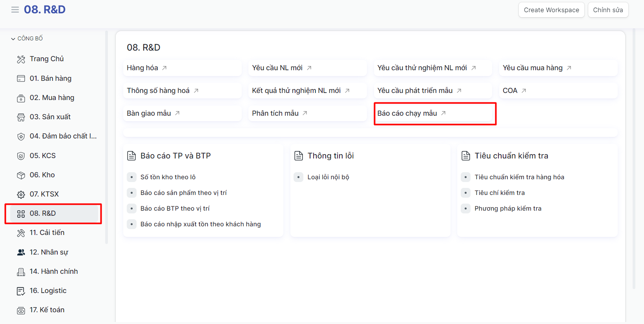The height and width of the screenshot is (324, 644).
Task: Click the 03. Sản xuất icon
Action: click(x=21, y=117)
